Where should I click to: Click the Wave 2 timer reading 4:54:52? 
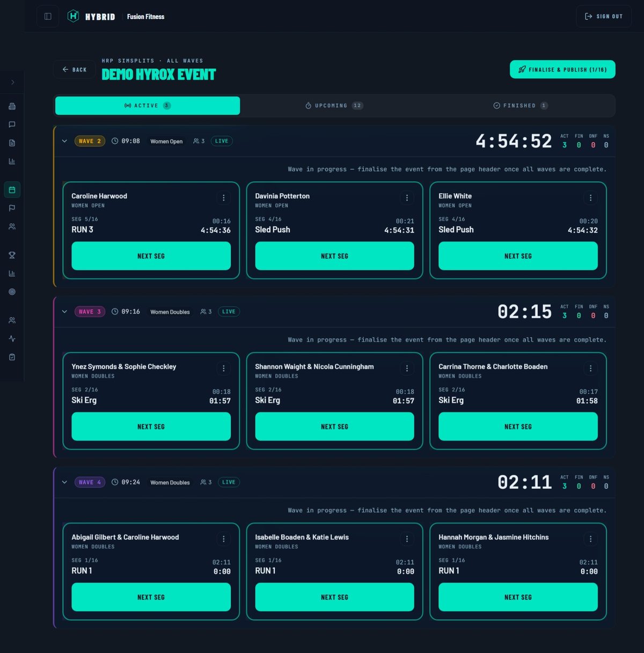(514, 141)
